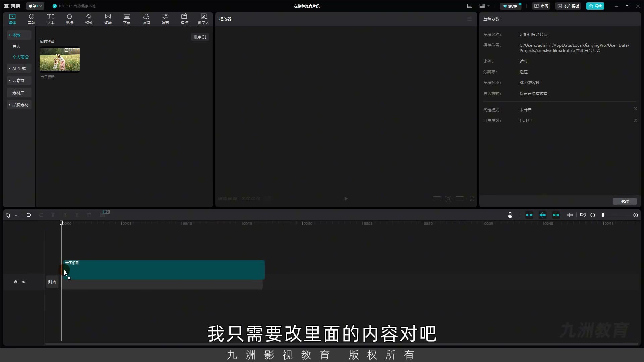This screenshot has width=644, height=362.
Task: Click the timeline zoom slider handle
Action: click(603, 215)
